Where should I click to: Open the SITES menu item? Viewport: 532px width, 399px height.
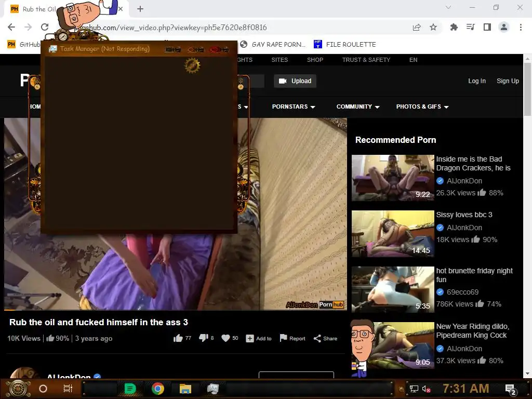280,60
